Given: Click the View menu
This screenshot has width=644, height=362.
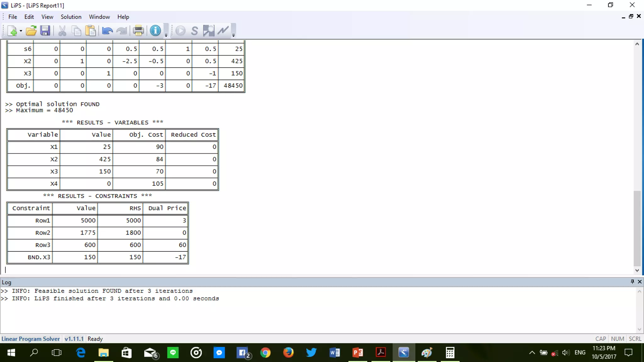Looking at the screenshot, I should pyautogui.click(x=47, y=17).
